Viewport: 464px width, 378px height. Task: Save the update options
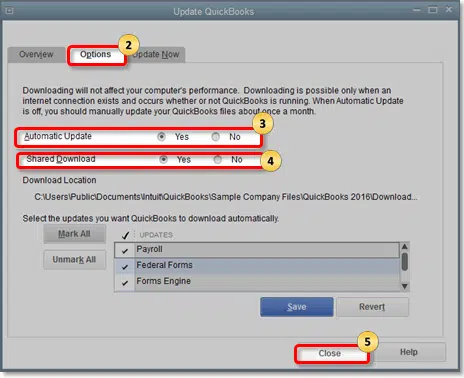tap(297, 307)
